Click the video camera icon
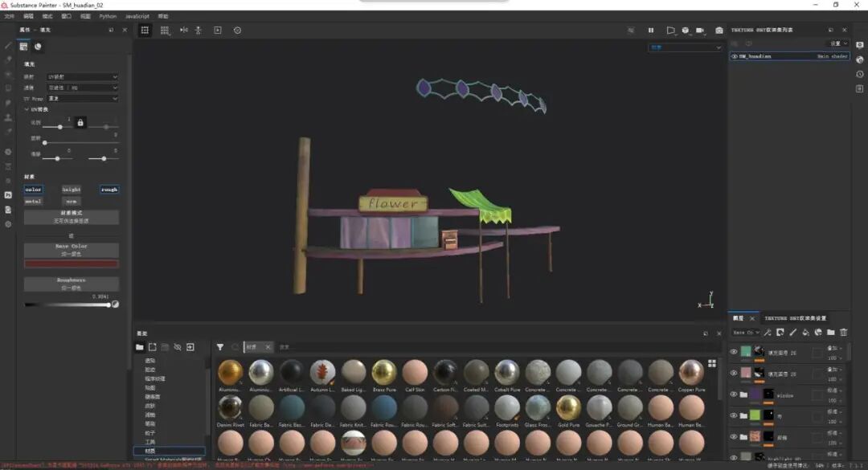The width and height of the screenshot is (868, 470). 700,31
